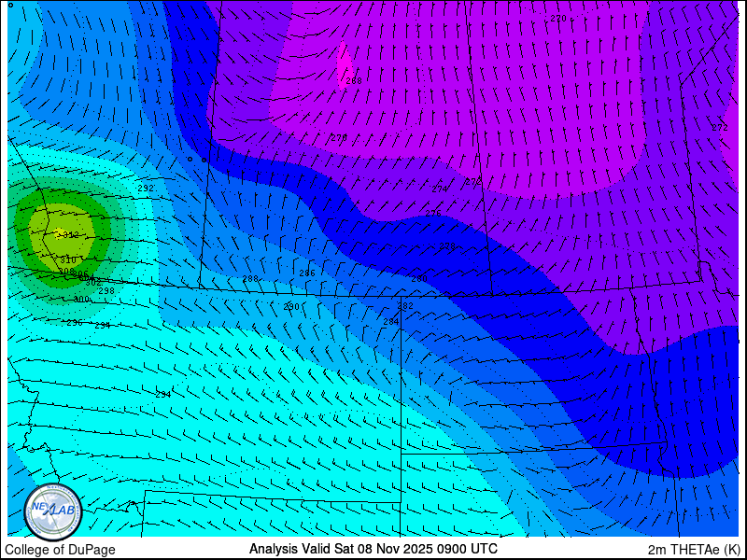The image size is (747, 560).
Task: Click the NEXLAB round logo
Action: point(53,511)
